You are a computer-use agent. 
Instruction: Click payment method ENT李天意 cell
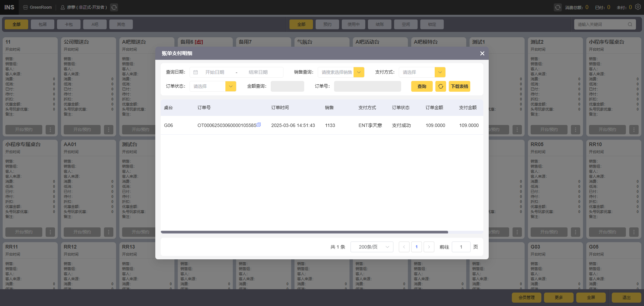(x=370, y=125)
